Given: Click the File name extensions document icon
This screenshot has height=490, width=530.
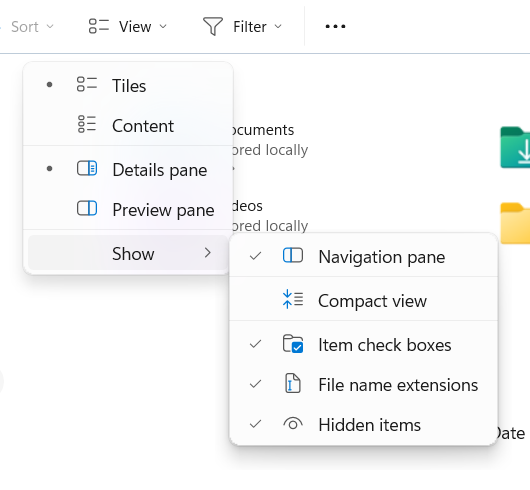Looking at the screenshot, I should click(293, 383).
